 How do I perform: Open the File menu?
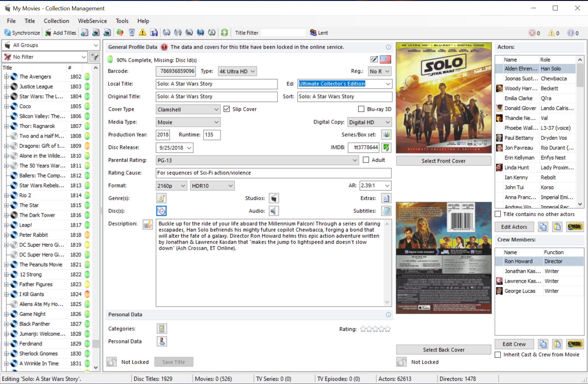coord(11,21)
